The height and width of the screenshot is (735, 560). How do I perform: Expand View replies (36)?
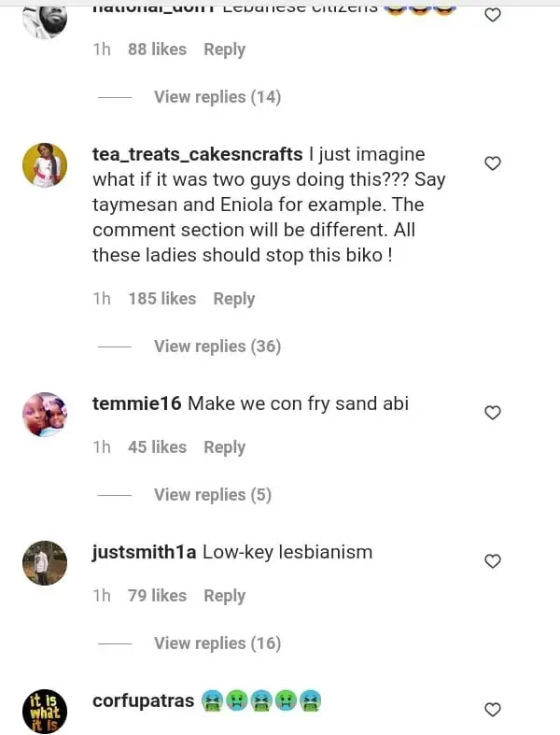click(217, 346)
